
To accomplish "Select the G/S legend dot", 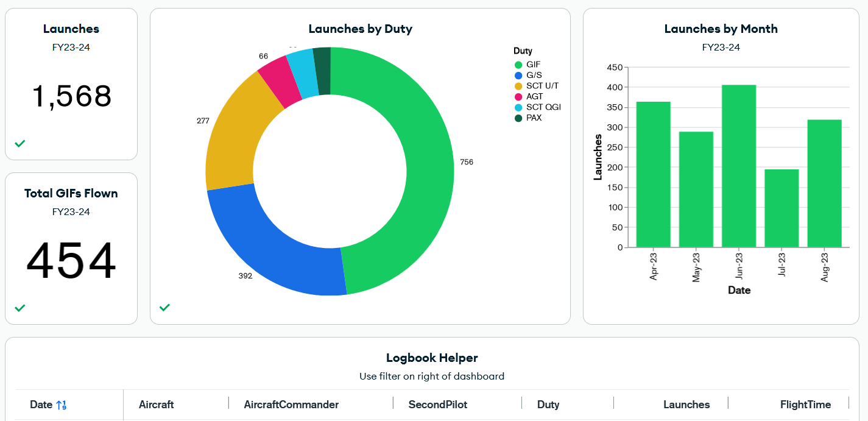I will pos(520,75).
